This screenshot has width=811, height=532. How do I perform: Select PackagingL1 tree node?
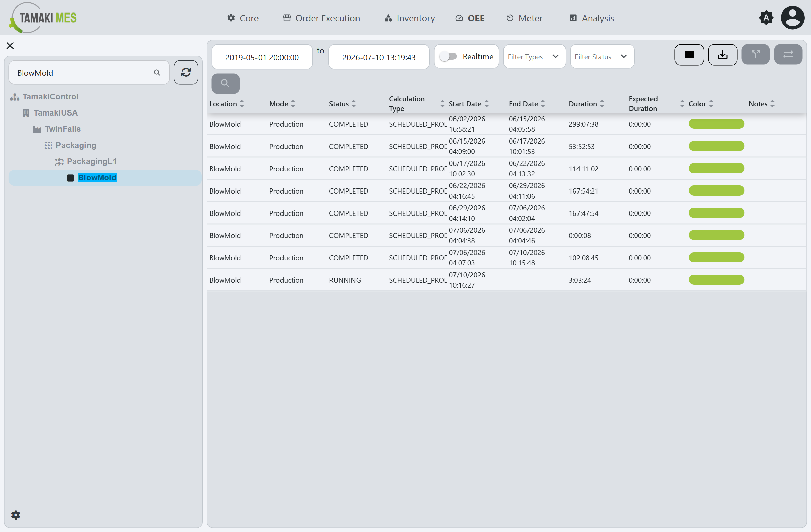click(91, 161)
